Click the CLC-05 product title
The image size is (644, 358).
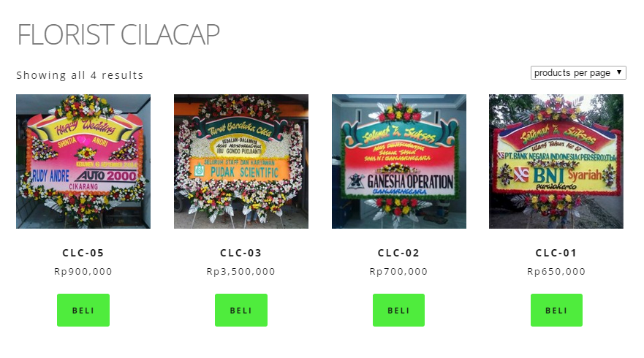point(83,254)
